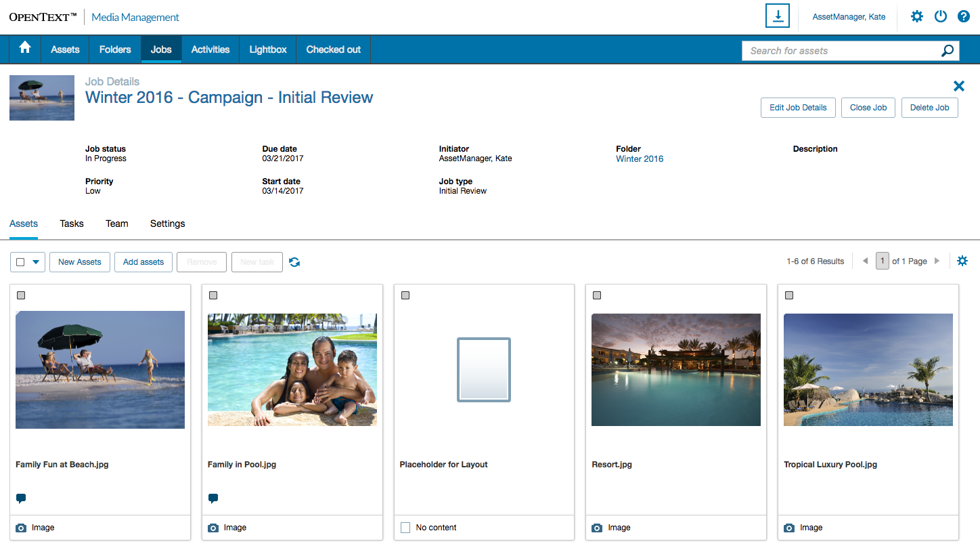Click camera icon on Family Fun at Beach card
The width and height of the screenshot is (980, 552).
(x=21, y=528)
